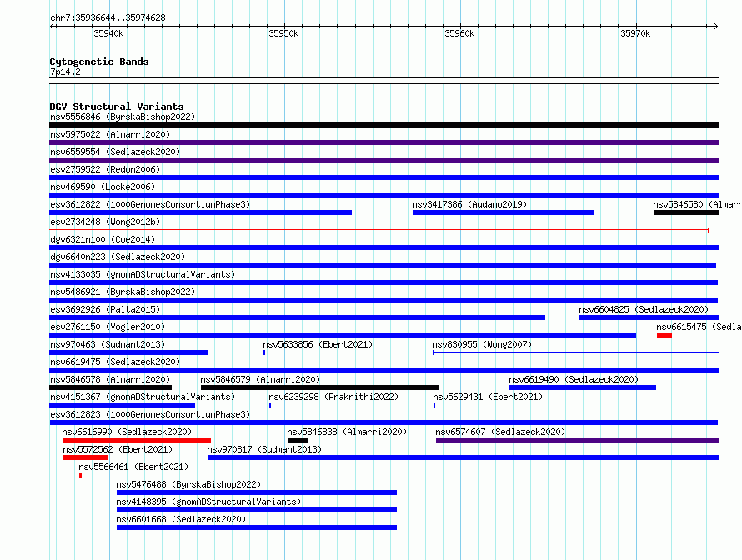This screenshot has height=560, width=742.
Task: Click nsv4148395 (gnomADStructuralVariants) label
Action: (208, 502)
